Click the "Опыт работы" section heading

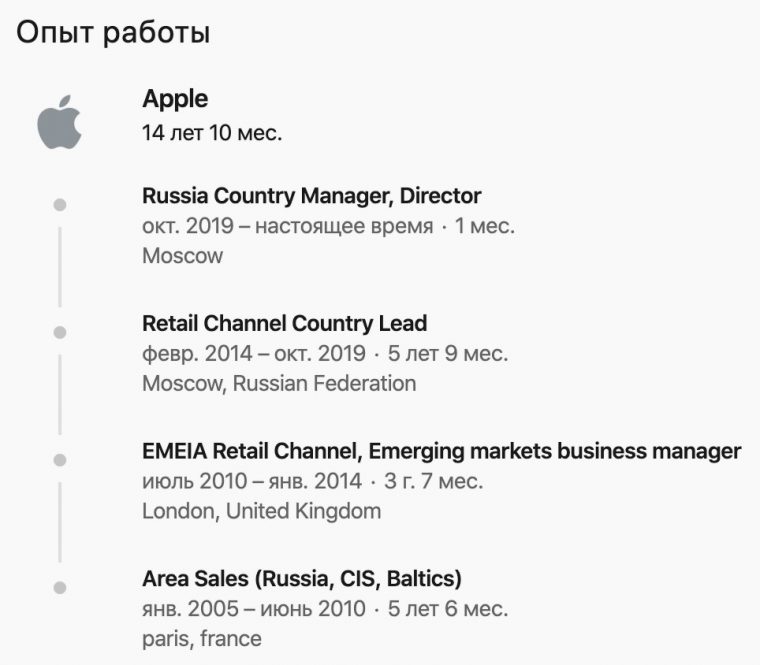(113, 32)
